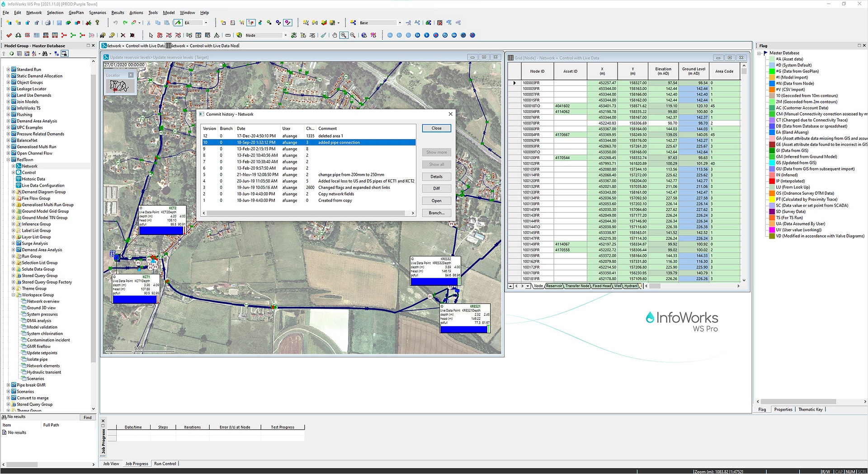Click the Refresh icon in Model Group panel
Viewport: 868px width, 474px height.
[x=11, y=54]
